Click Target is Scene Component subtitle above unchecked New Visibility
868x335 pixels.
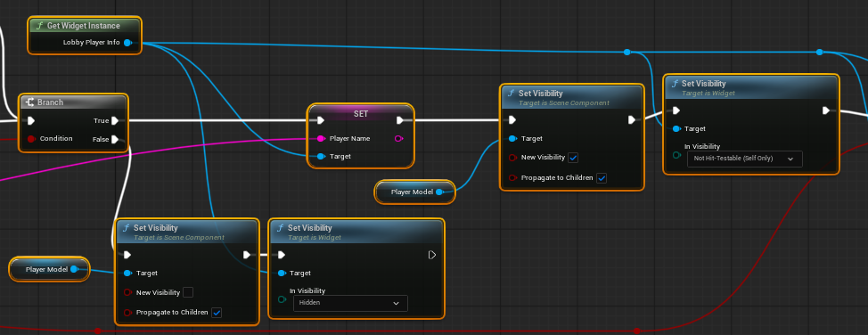(x=179, y=238)
